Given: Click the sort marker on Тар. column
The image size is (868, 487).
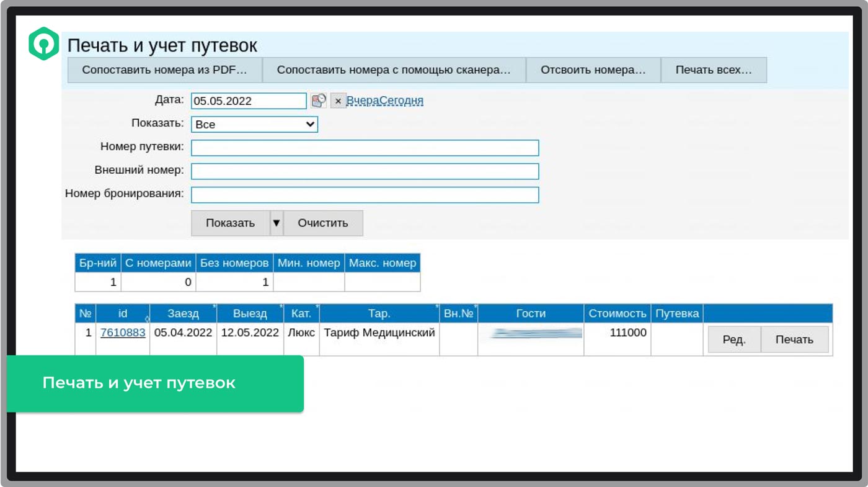Looking at the screenshot, I should pos(437,309).
